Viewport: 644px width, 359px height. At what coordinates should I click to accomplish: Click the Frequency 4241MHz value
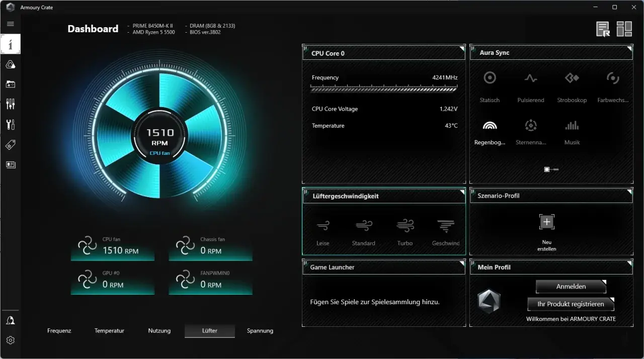click(445, 78)
